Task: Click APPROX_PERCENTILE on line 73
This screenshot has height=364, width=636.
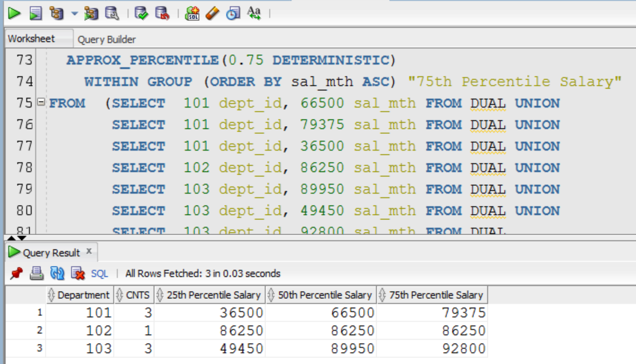Action: [x=143, y=60]
